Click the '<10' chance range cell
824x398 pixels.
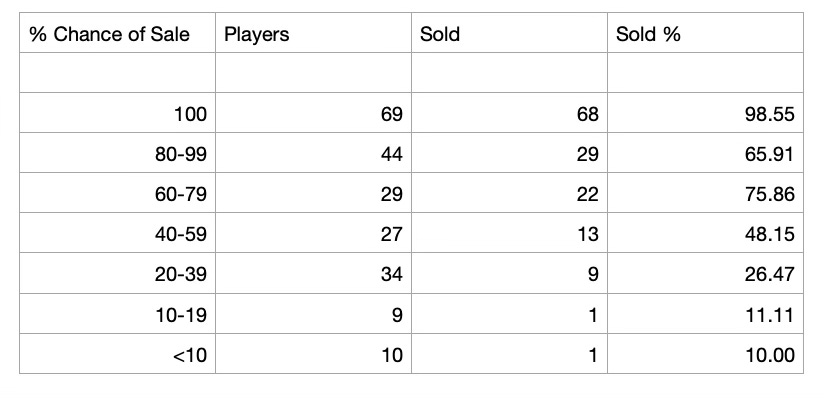click(117, 354)
